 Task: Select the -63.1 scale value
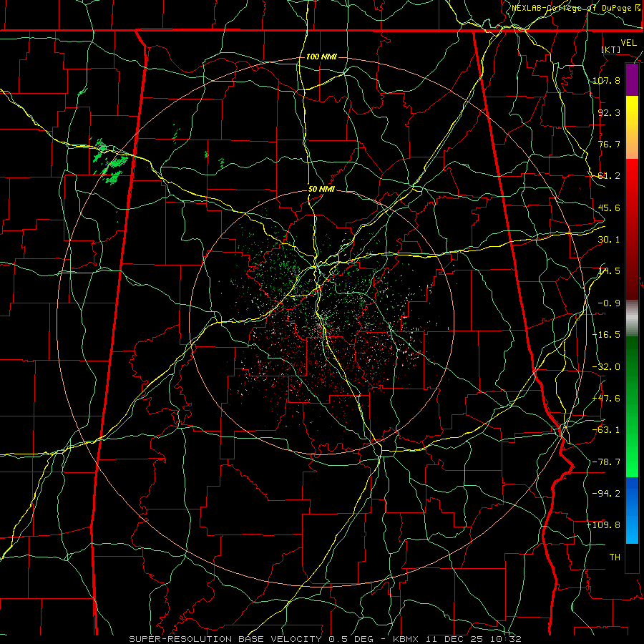[x=606, y=430]
